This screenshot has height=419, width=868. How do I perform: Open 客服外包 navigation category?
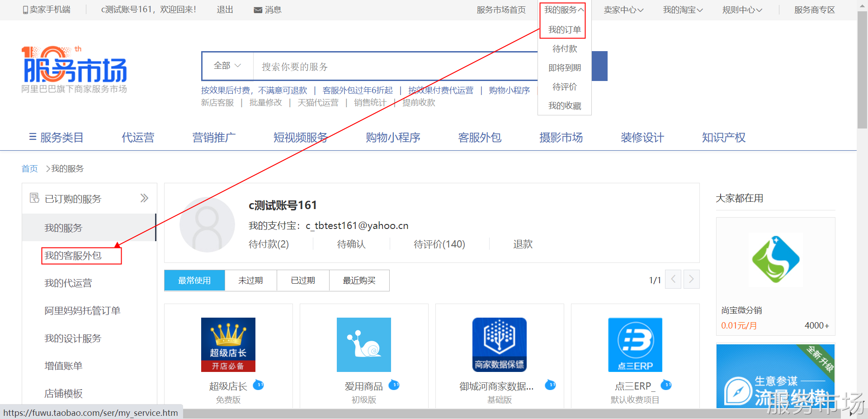(x=480, y=138)
